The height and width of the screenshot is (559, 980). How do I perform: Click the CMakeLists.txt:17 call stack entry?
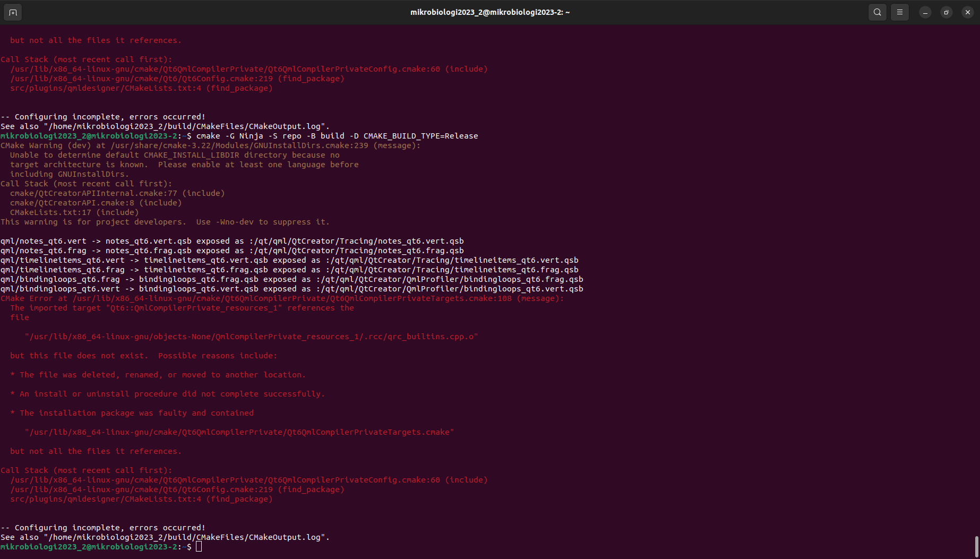pyautogui.click(x=74, y=212)
